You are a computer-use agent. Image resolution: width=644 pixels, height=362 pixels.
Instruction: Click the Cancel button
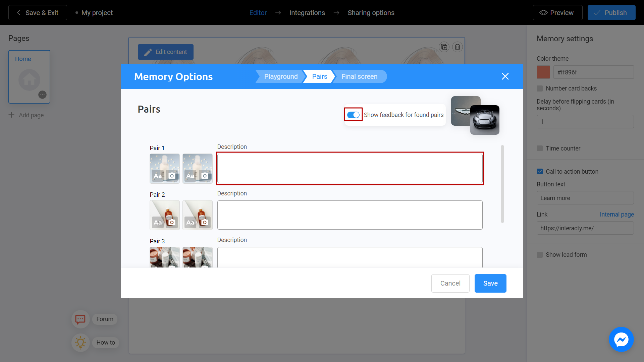coord(451,283)
